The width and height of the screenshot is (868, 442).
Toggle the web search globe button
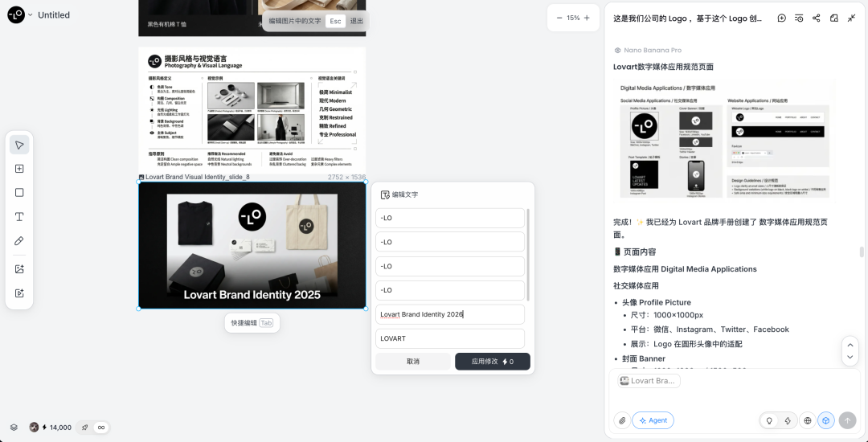[808, 420]
